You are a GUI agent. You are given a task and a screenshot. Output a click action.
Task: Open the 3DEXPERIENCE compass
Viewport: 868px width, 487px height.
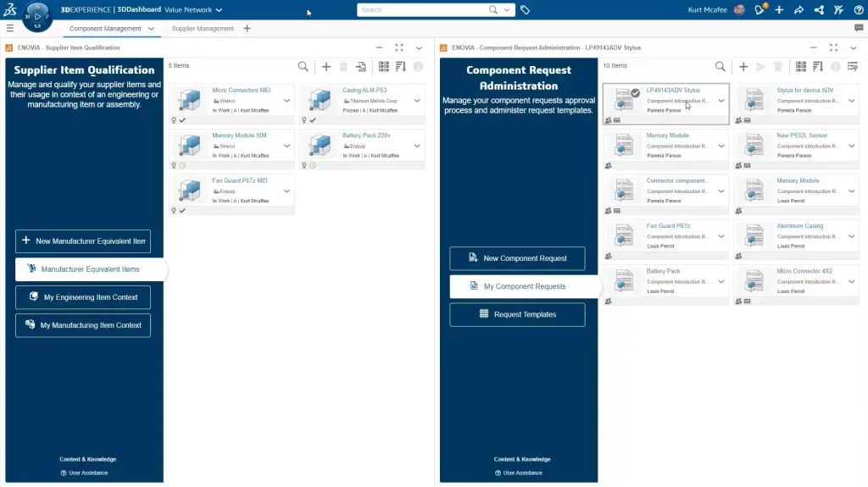(37, 15)
